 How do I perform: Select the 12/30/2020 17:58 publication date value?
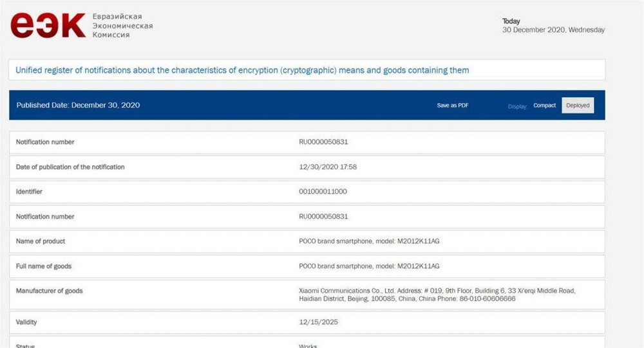point(328,167)
